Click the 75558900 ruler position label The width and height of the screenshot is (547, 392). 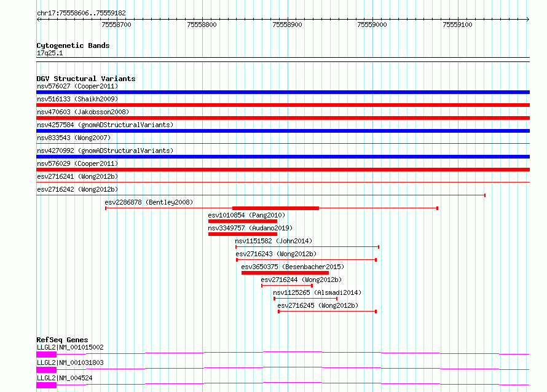287,25
